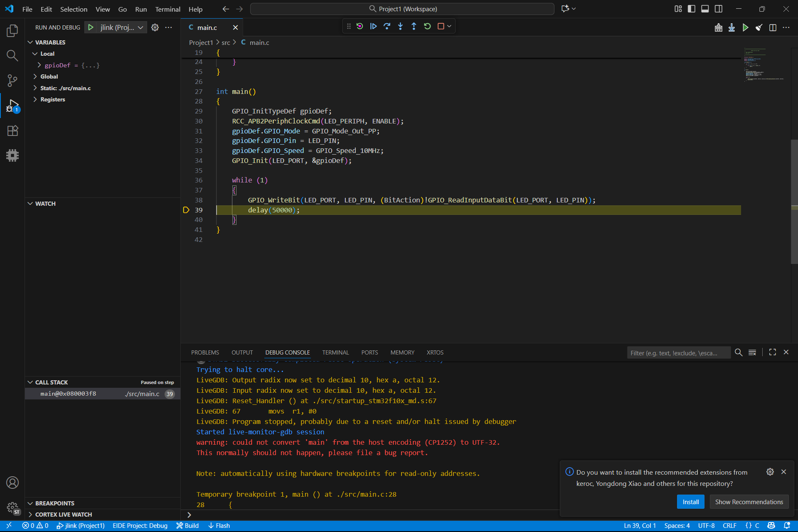Open the Manage gear in activity bar
Viewport: 798px width, 532px height.
[12, 507]
